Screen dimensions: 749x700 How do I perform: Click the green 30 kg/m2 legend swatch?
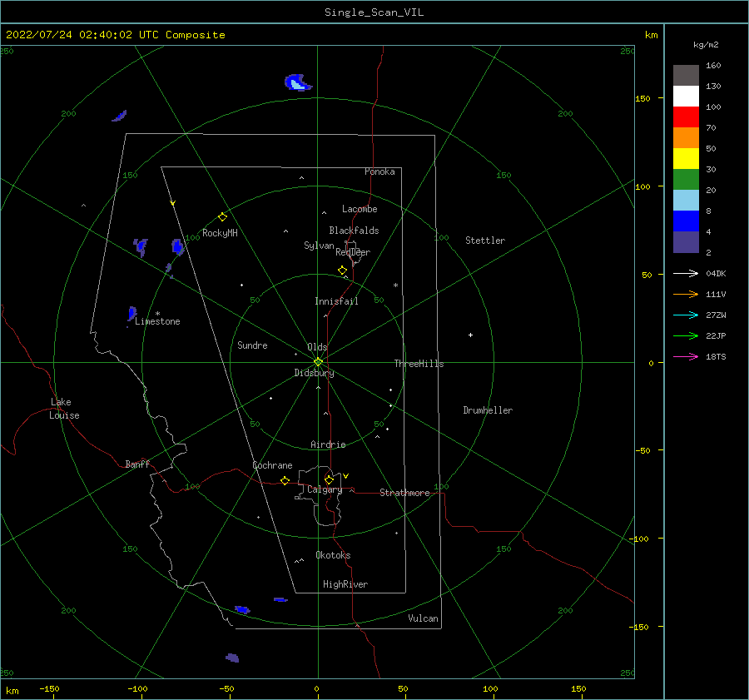click(686, 180)
